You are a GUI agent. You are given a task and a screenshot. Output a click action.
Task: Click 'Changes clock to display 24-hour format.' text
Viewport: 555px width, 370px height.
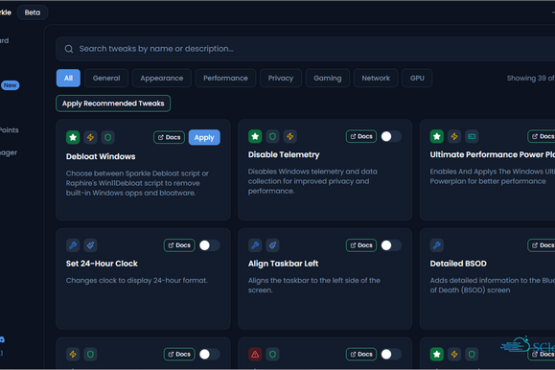point(137,280)
